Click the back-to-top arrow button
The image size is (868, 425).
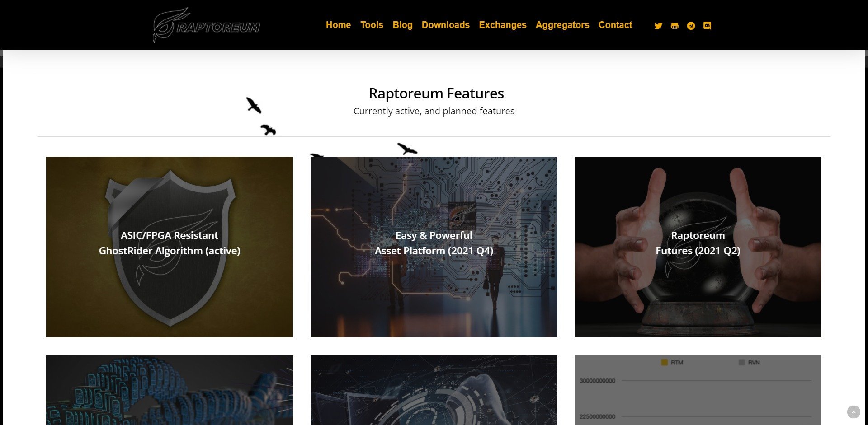click(854, 412)
